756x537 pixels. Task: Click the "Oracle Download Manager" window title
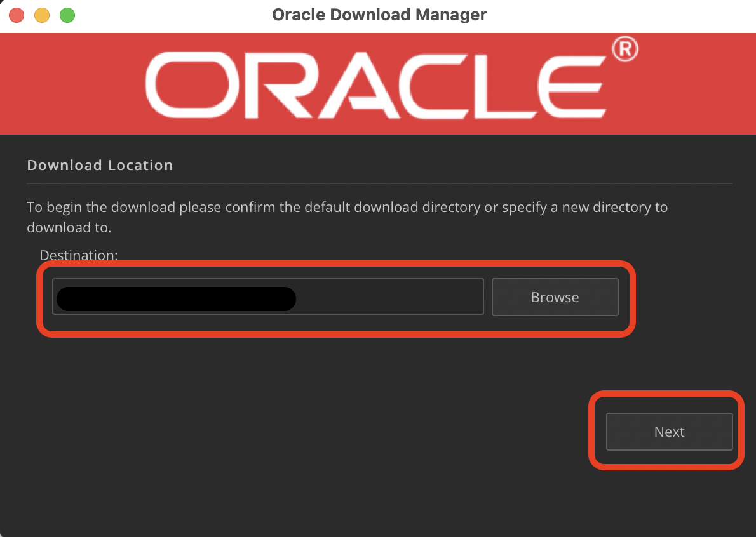point(379,15)
